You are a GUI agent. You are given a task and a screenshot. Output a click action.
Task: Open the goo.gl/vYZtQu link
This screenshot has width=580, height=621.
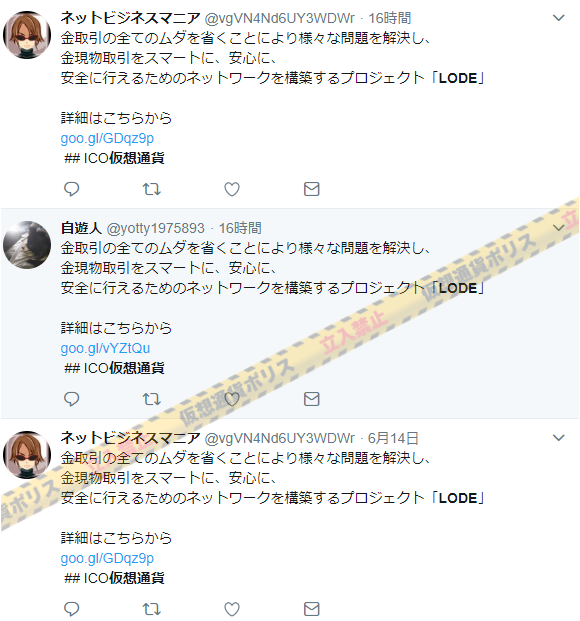click(x=105, y=348)
